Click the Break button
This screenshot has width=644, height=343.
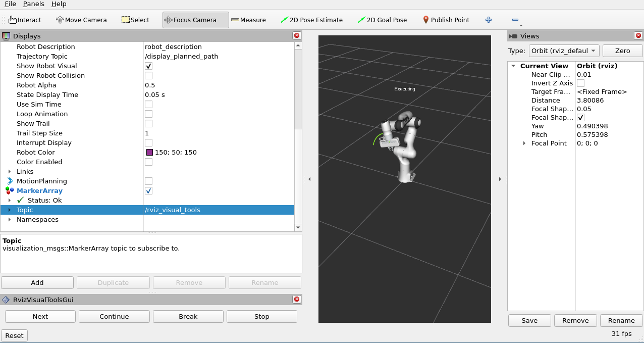click(188, 316)
